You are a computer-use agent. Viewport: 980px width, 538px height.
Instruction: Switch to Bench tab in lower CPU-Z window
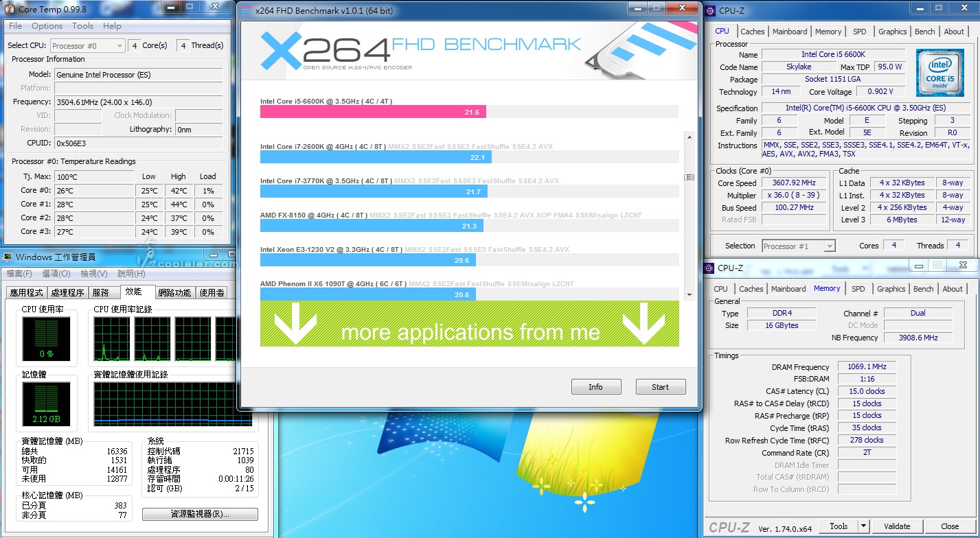tap(923, 289)
